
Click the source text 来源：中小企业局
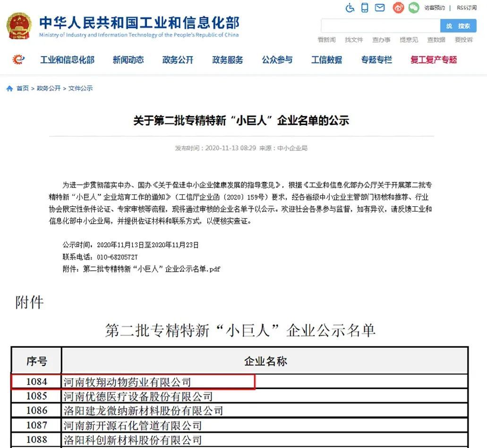pos(283,148)
